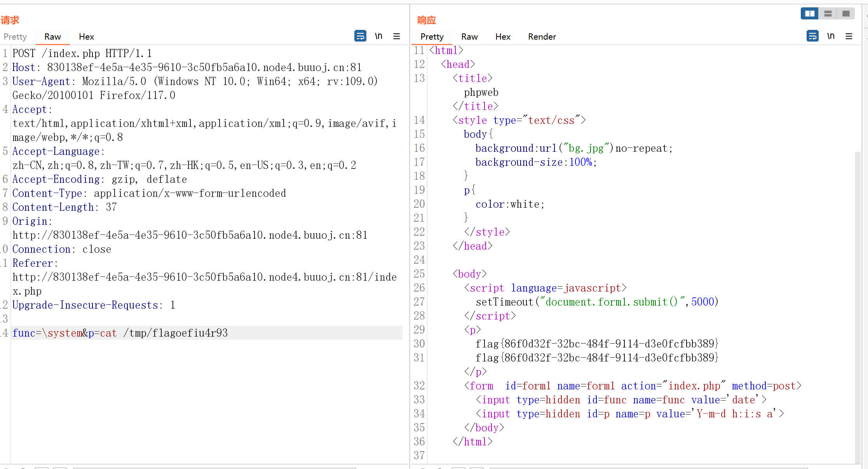Open response panel hamburger options menu
Screen dimensions: 868x469
(849, 36)
